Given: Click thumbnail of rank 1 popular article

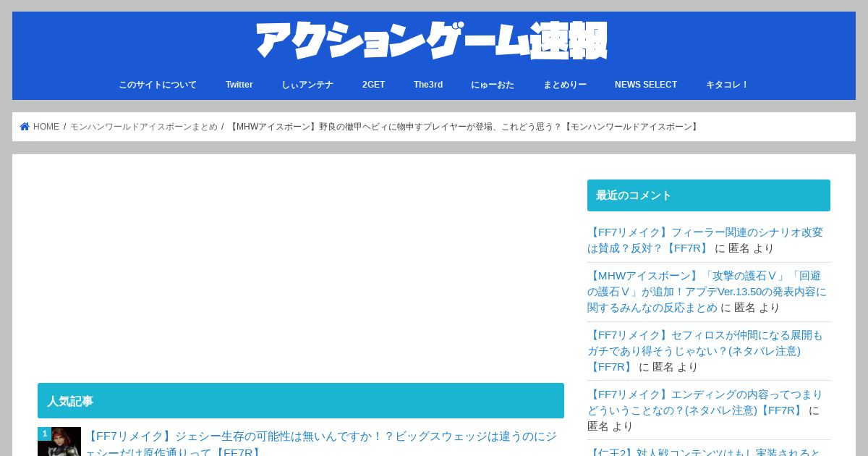Looking at the screenshot, I should pyautogui.click(x=59, y=442).
